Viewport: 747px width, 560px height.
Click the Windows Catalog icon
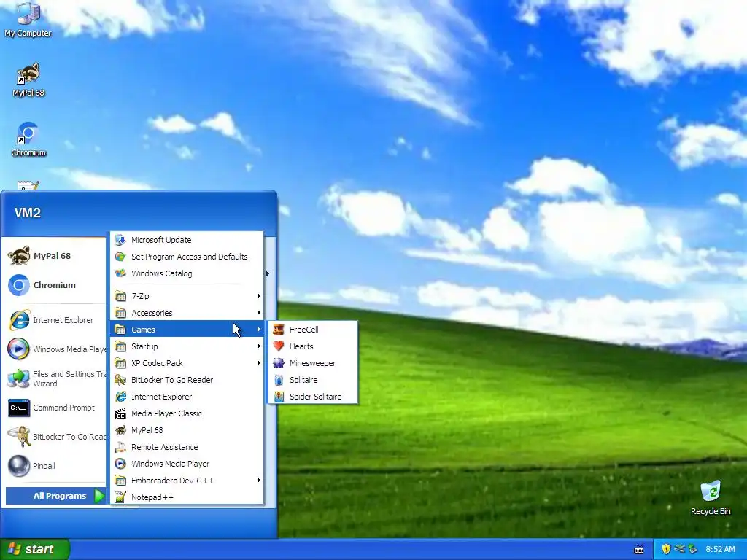[120, 273]
